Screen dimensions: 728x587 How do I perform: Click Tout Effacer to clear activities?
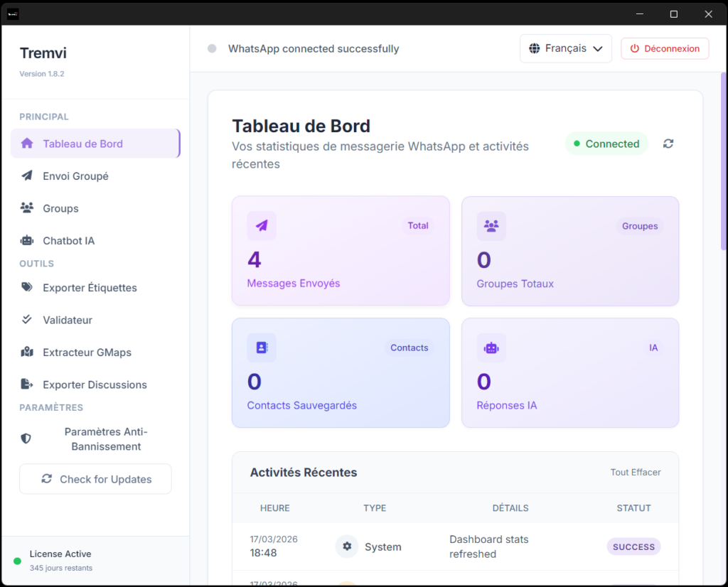pos(635,473)
